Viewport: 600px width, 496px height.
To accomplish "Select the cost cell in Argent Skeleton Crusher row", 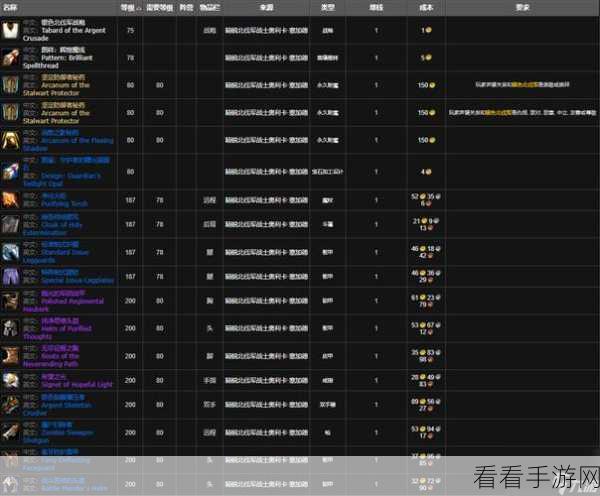I will tap(426, 405).
